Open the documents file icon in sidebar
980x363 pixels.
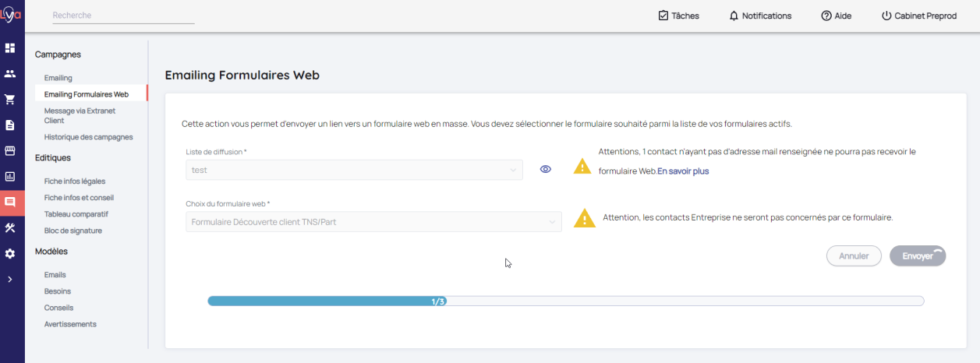[10, 125]
